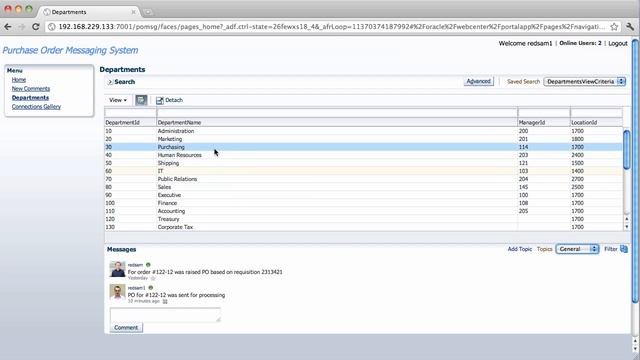
Task: Open Departments menu link
Action: [x=30, y=98]
